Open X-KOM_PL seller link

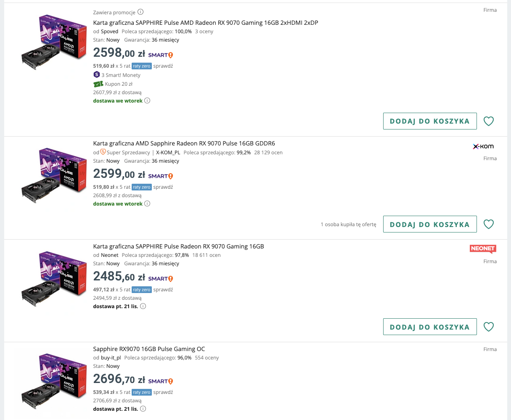click(168, 153)
